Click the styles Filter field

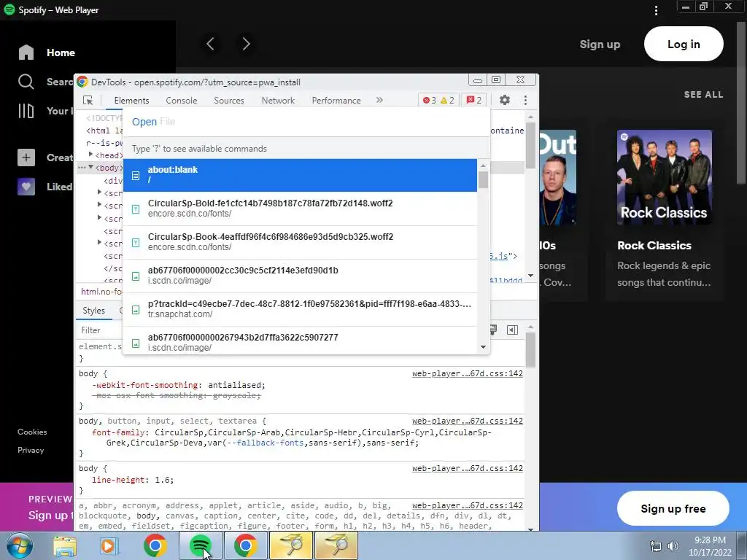(x=99, y=330)
